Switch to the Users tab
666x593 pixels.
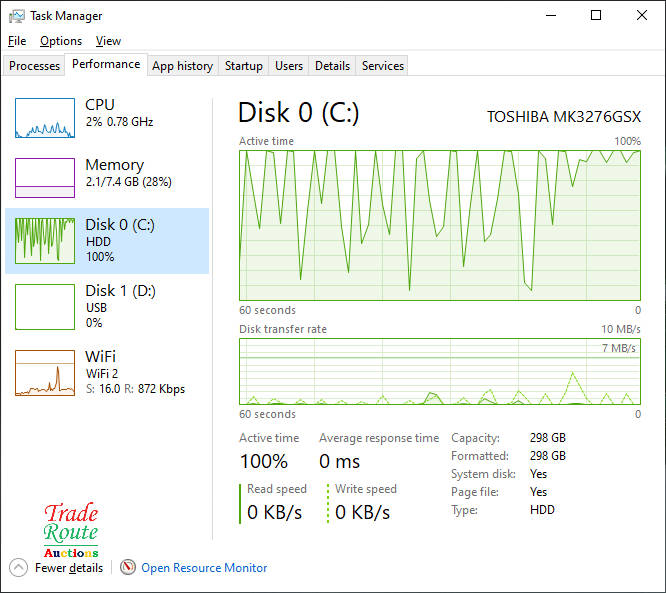click(x=289, y=66)
